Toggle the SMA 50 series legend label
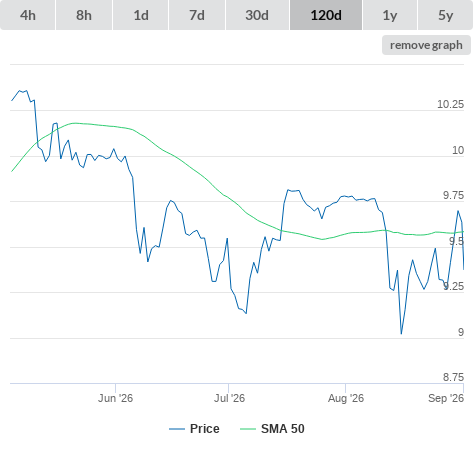 coord(283,429)
